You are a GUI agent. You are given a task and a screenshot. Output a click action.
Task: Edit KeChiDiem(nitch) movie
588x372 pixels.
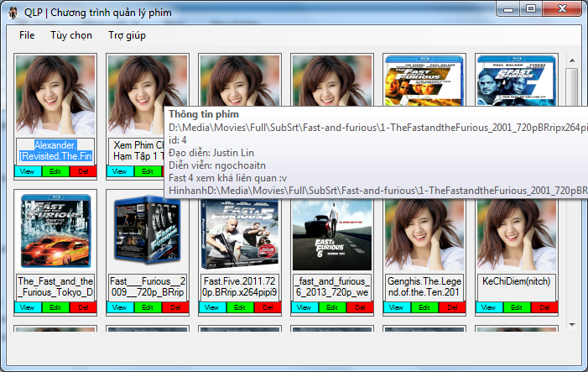(x=517, y=307)
